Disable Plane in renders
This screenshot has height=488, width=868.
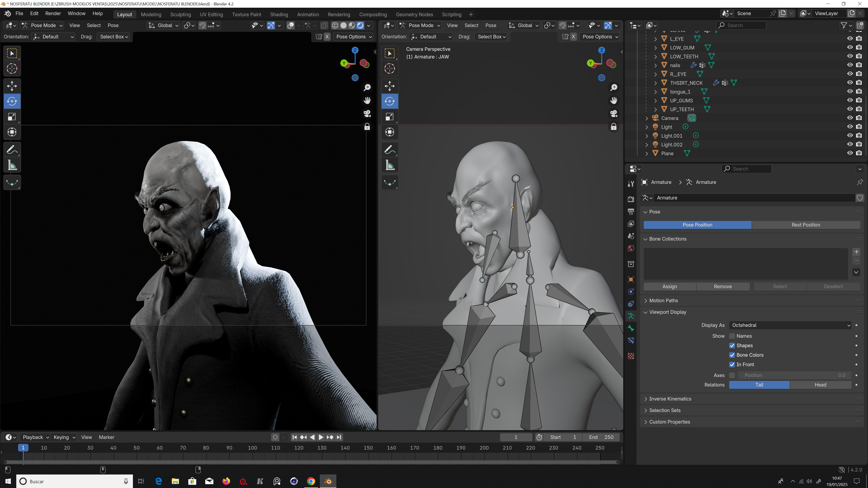point(859,153)
